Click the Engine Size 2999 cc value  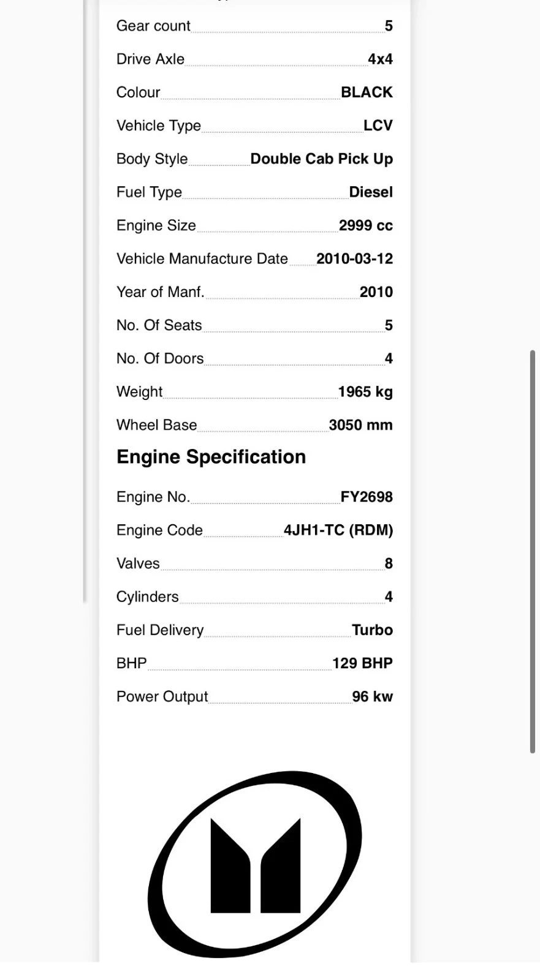pos(366,225)
